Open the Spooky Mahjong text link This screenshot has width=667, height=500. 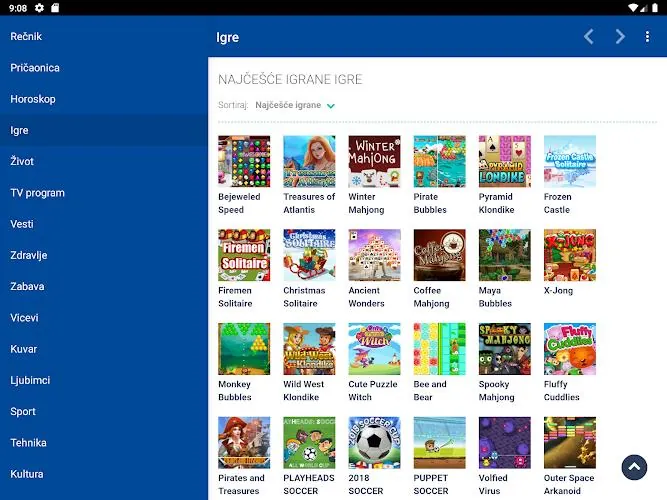(496, 390)
